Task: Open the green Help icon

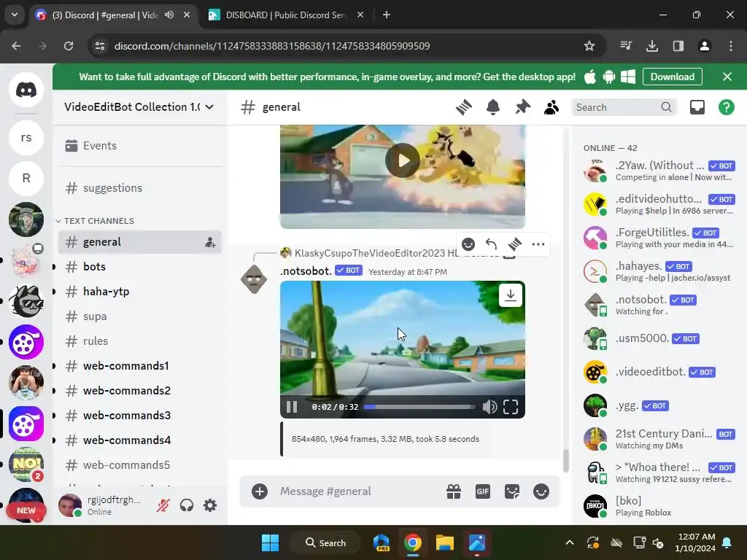Action: tap(726, 107)
